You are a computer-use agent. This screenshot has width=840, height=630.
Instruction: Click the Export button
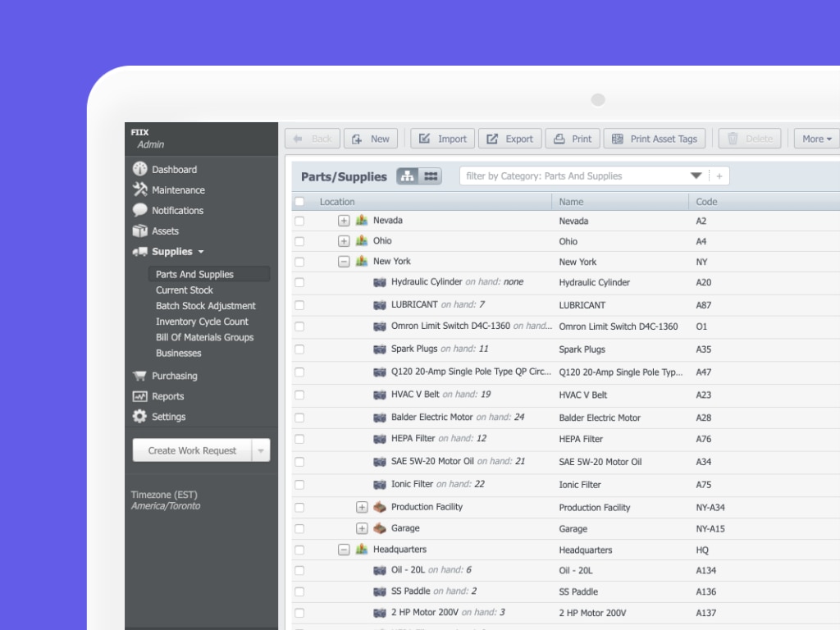509,139
